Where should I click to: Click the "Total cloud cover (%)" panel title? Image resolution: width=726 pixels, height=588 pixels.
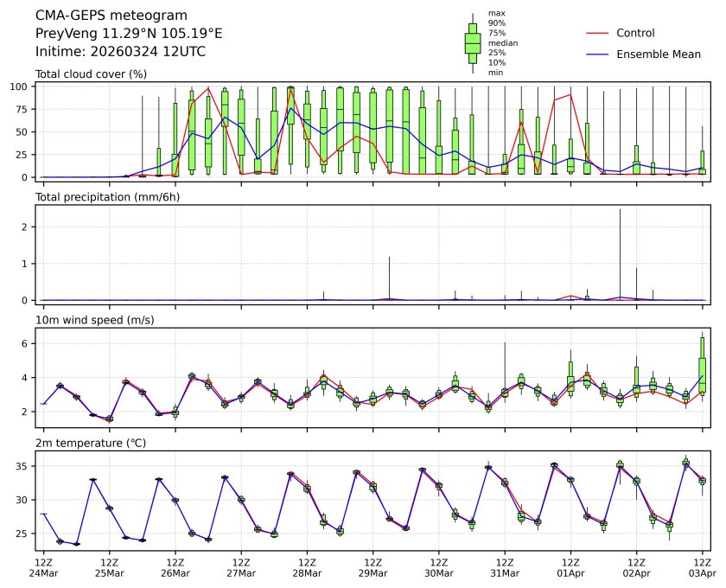(91, 74)
